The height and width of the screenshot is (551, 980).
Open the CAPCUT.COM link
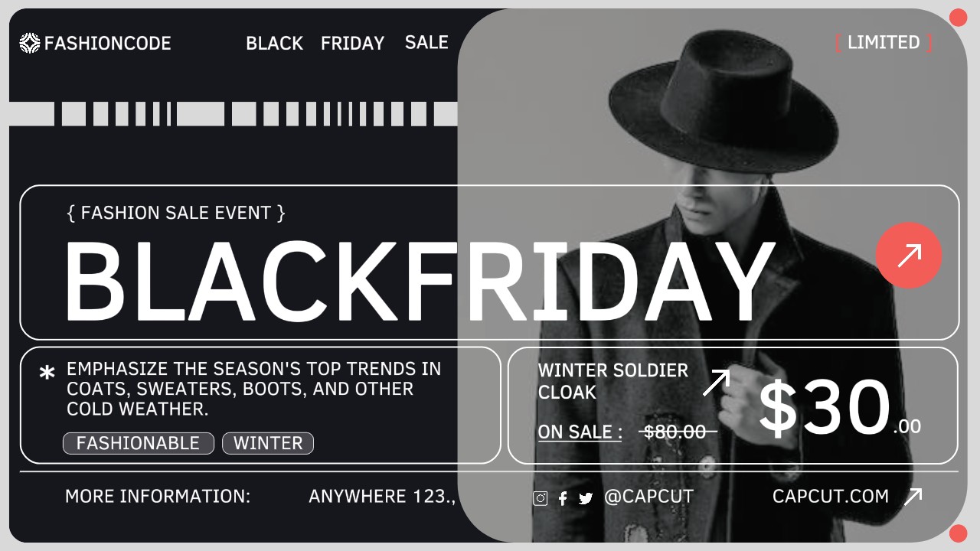click(831, 497)
